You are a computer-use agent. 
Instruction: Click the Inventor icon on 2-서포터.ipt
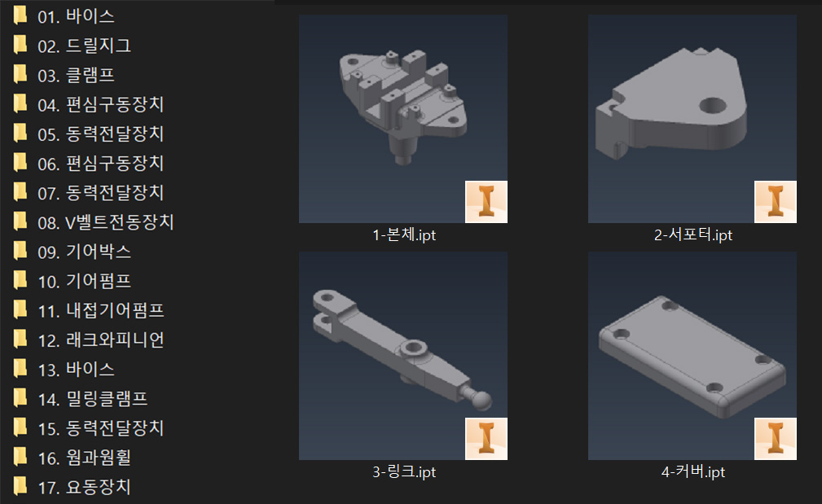(776, 202)
